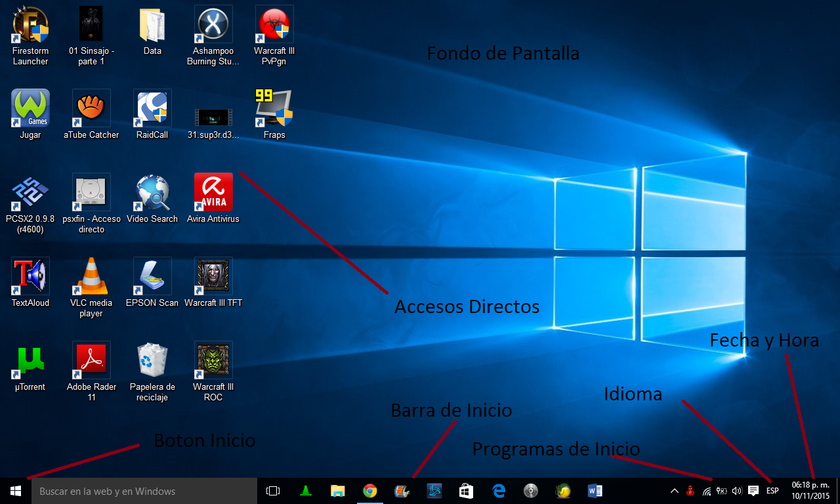840x504 pixels.
Task: Open the Papelera de reciclaje
Action: pyautogui.click(x=152, y=361)
